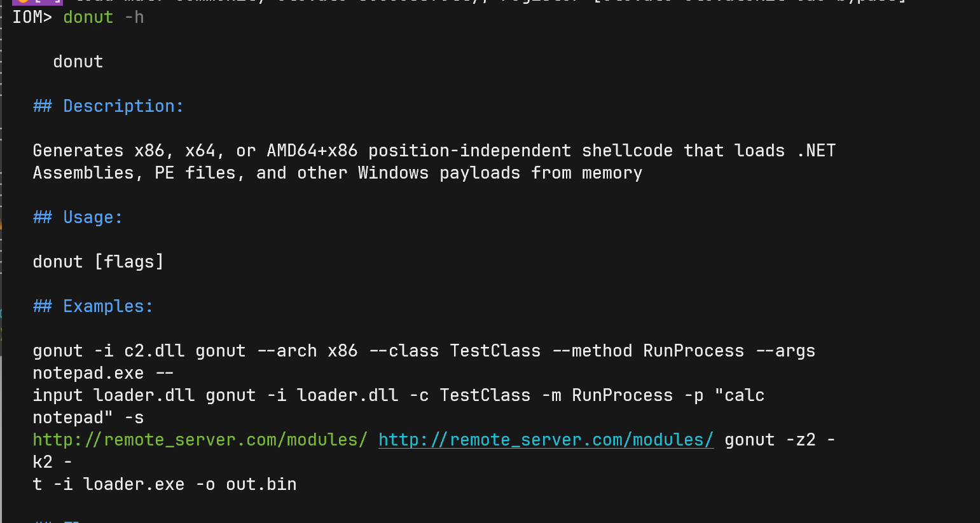Select the ## Usage: heading
Screen dimensions: 980x523
pyautogui.click(x=78, y=217)
